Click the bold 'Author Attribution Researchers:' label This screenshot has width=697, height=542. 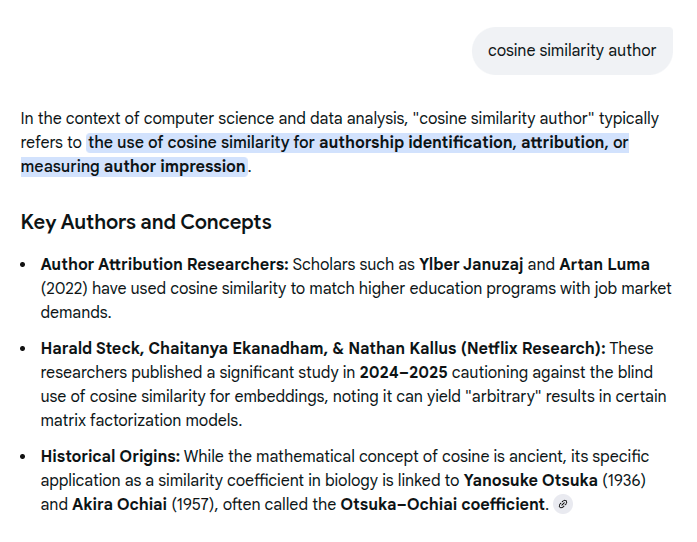pos(164,264)
